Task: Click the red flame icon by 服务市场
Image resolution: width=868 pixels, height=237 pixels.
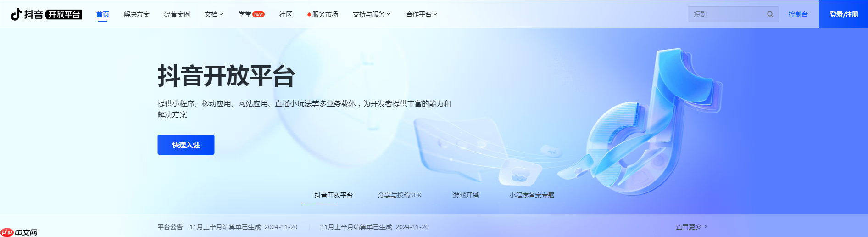Action: (x=309, y=14)
